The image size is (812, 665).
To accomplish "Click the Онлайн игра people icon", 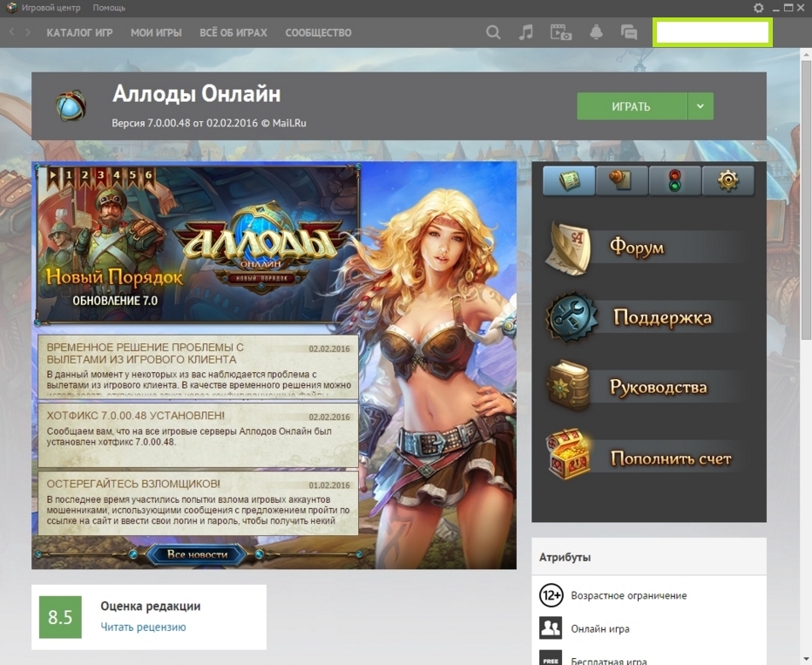I will (x=551, y=628).
